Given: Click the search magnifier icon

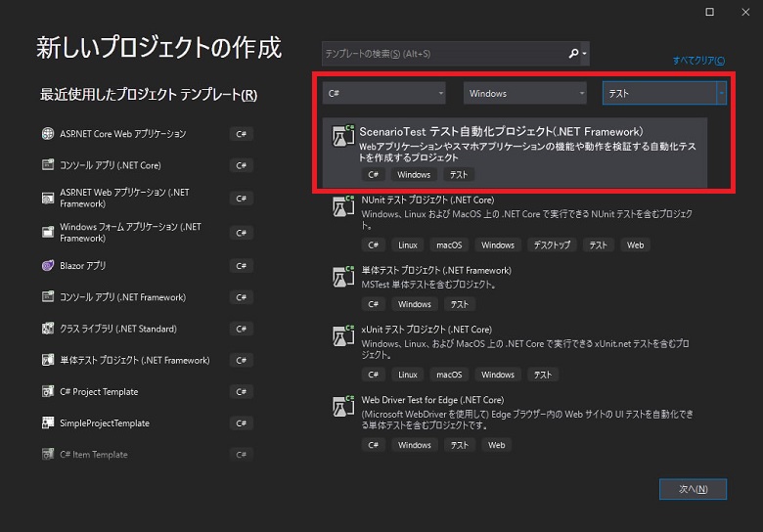Looking at the screenshot, I should [x=573, y=53].
